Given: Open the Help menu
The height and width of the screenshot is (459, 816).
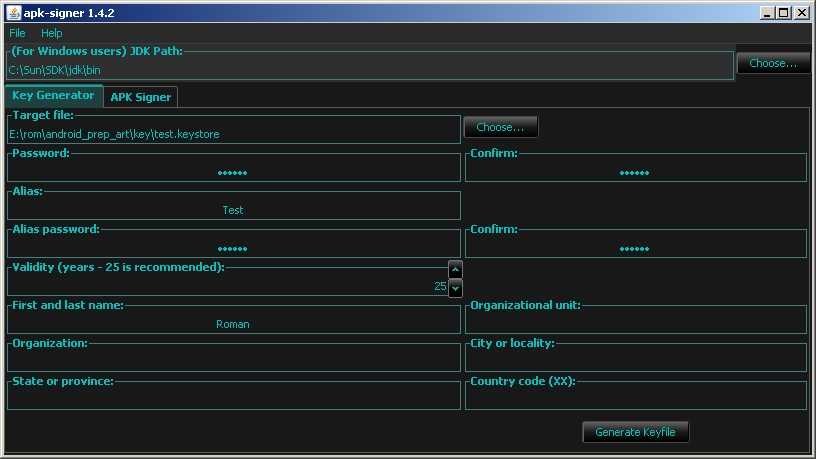Looking at the screenshot, I should point(51,33).
